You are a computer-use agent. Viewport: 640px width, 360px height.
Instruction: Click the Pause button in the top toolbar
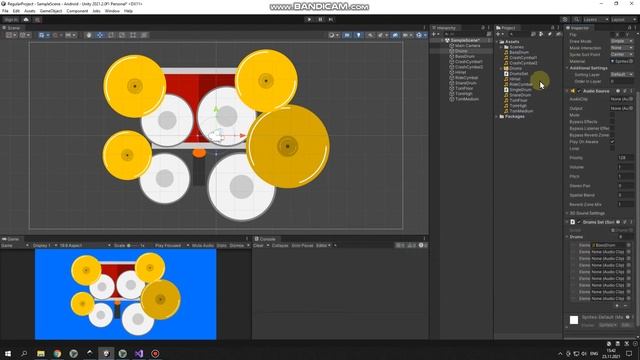pos(320,20)
